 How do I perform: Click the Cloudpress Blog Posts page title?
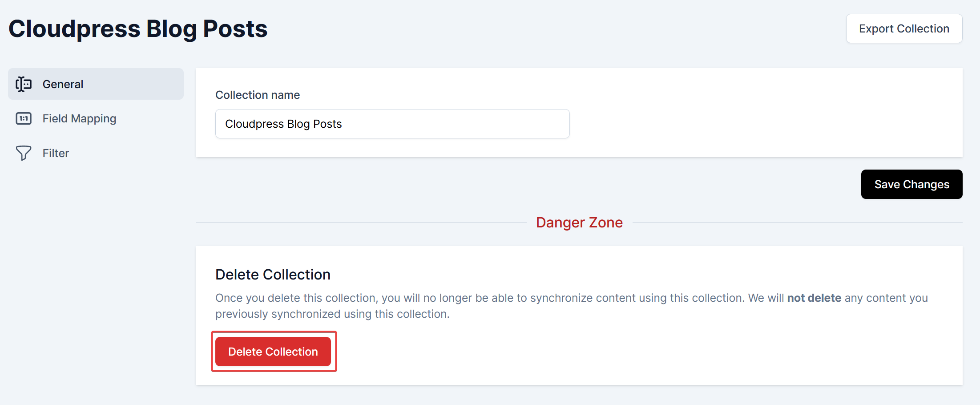pos(138,29)
